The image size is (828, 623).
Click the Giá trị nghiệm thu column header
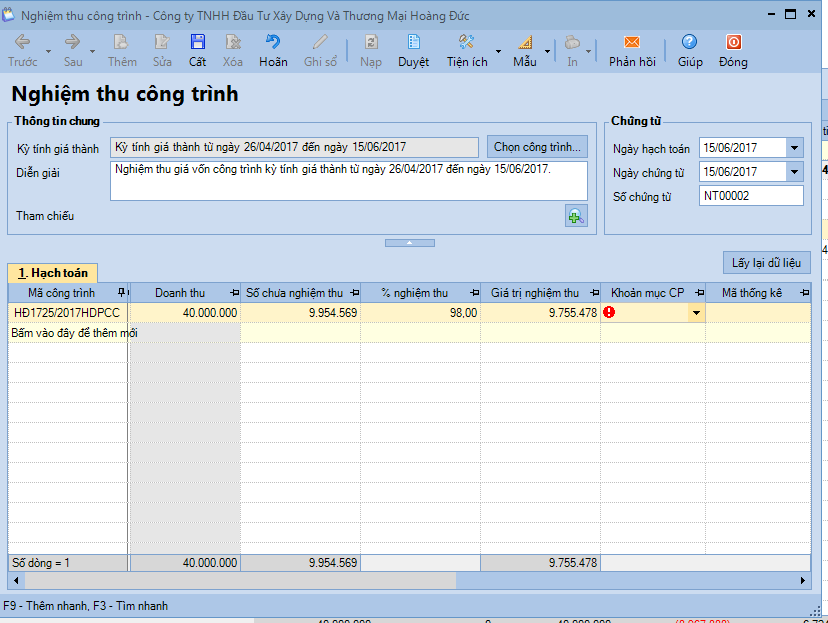pos(535,293)
